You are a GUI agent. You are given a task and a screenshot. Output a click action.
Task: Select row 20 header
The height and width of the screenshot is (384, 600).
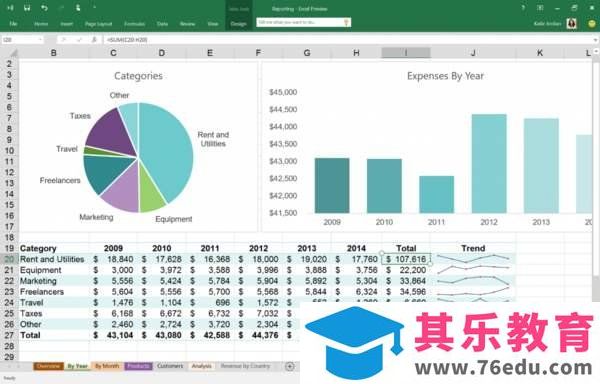click(x=9, y=259)
